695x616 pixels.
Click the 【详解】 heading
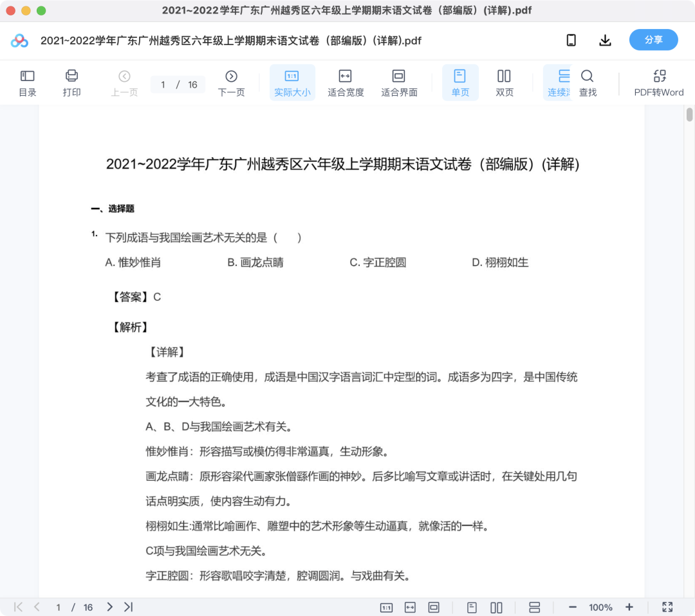[167, 352]
